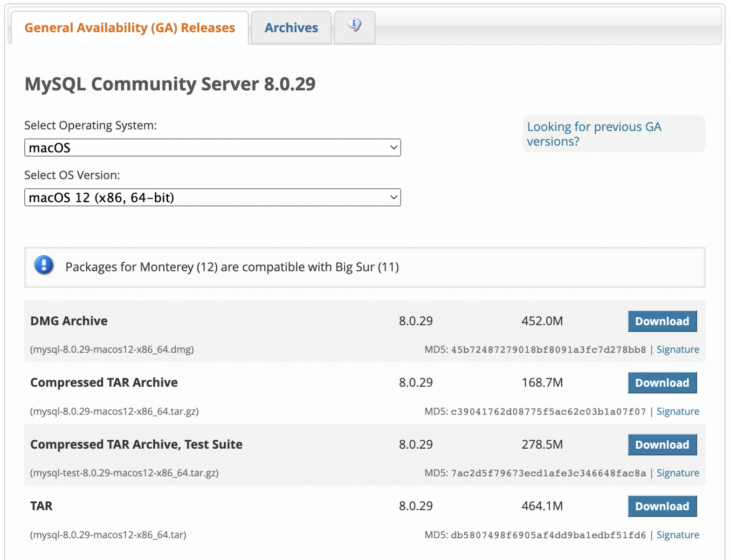
Task: Open the info bubble icon tab
Action: pyautogui.click(x=354, y=26)
